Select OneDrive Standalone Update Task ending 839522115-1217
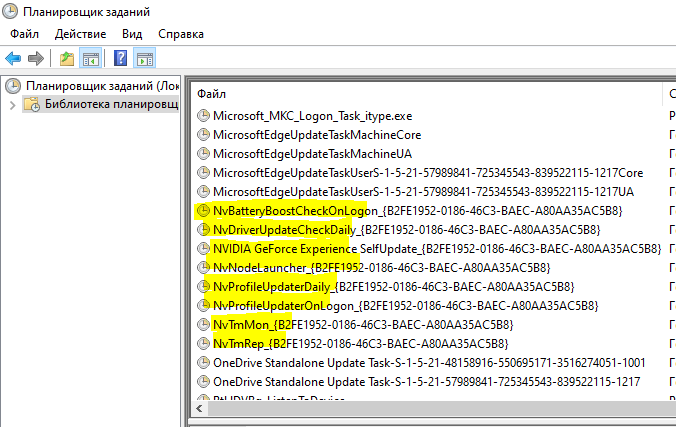 tap(427, 381)
